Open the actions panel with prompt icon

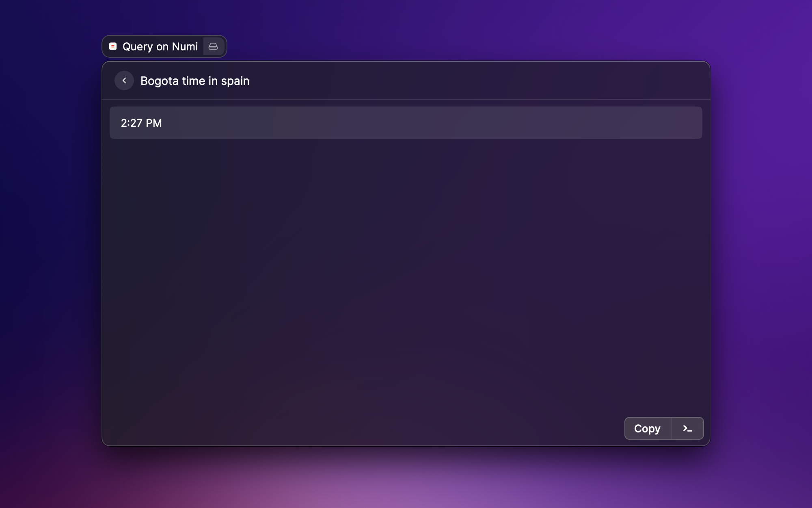[x=687, y=428]
